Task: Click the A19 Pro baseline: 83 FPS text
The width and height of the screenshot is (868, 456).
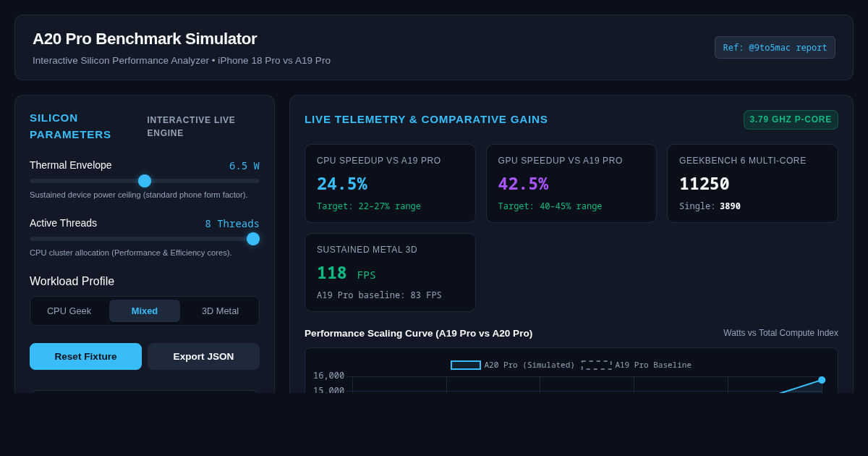Action: pyautogui.click(x=379, y=295)
